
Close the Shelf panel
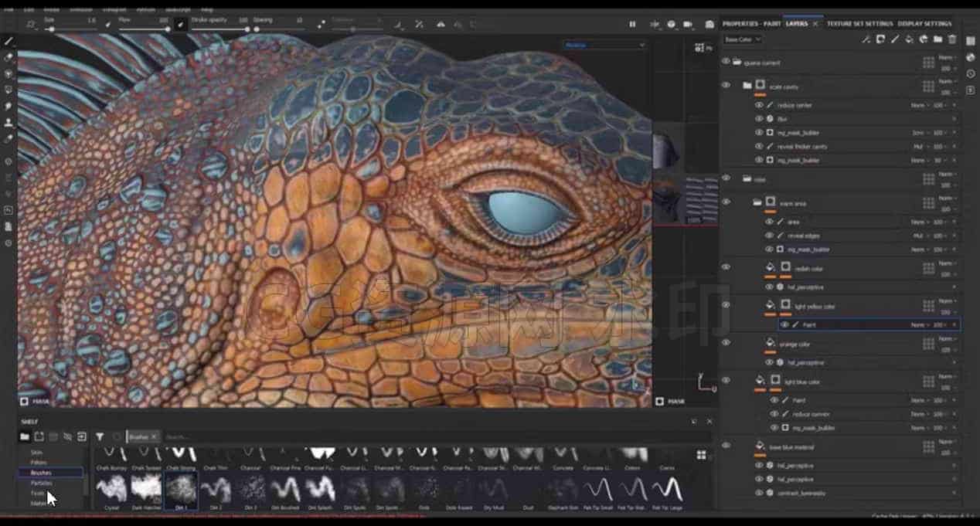709,421
